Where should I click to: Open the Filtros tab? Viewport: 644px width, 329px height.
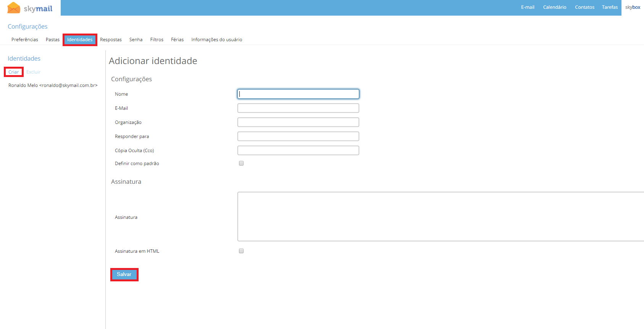click(x=157, y=40)
